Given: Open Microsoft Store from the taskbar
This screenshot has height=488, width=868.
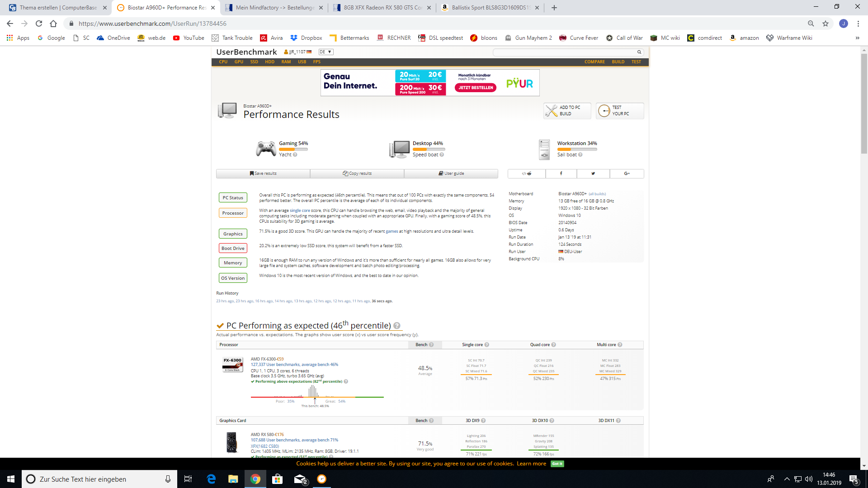Looking at the screenshot, I should (277, 479).
